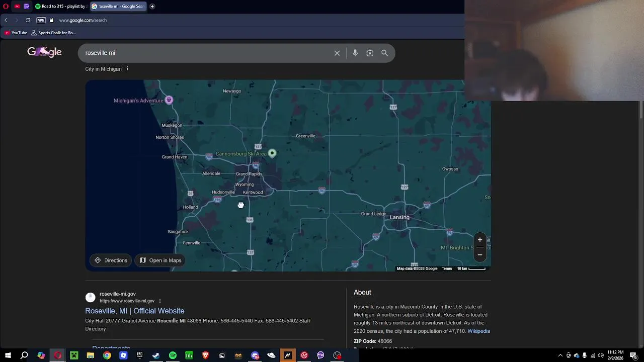Open Windows taskbar search
Viewport: 644px width, 362px height.
coord(24,355)
